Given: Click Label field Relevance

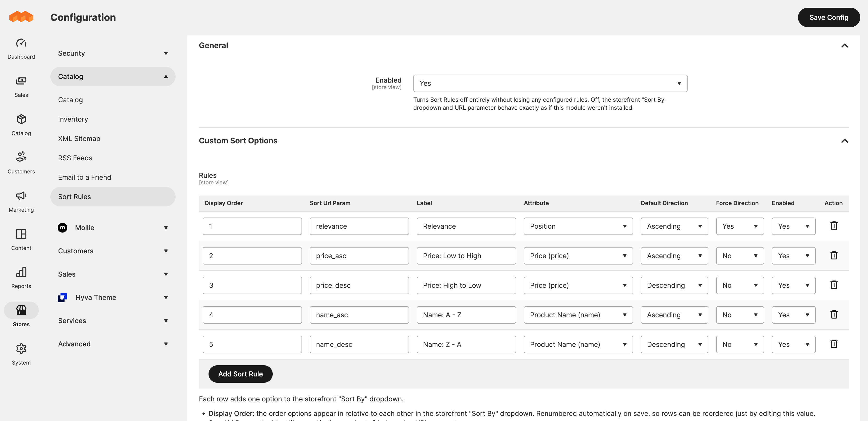Looking at the screenshot, I should tap(466, 226).
